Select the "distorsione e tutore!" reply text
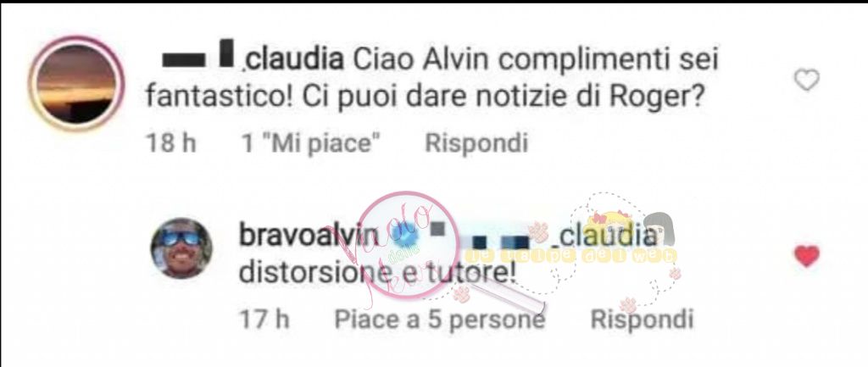Viewport: 868px width, 367px height. [377, 274]
